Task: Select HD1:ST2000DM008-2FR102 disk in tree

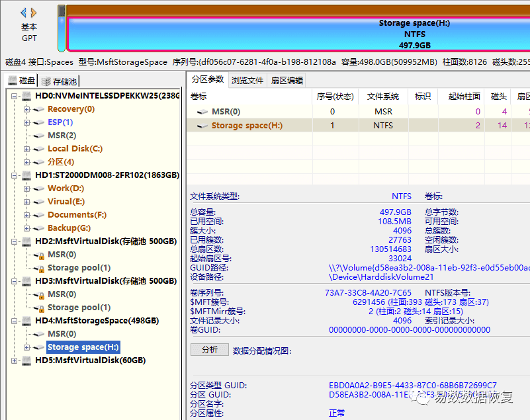Action: tap(107, 175)
